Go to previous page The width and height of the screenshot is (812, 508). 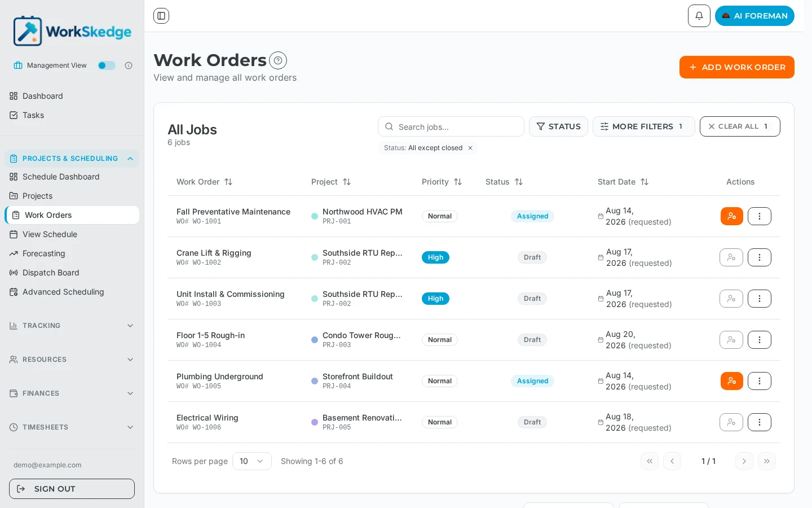(x=672, y=461)
